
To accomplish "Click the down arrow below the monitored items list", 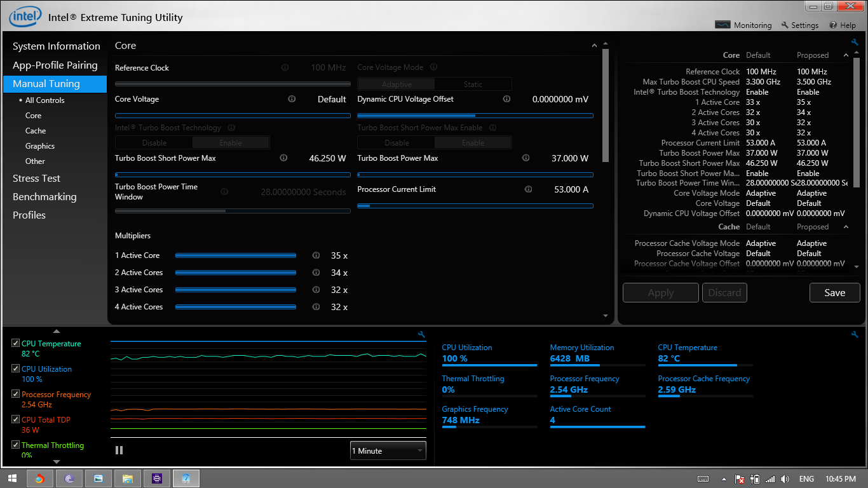I will (x=56, y=462).
